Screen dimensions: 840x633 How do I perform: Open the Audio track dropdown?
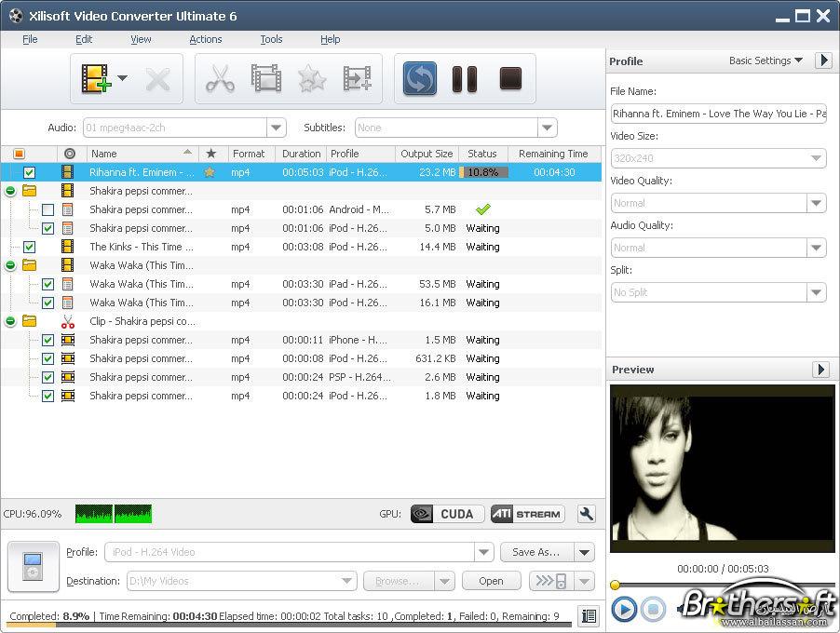tap(277, 128)
